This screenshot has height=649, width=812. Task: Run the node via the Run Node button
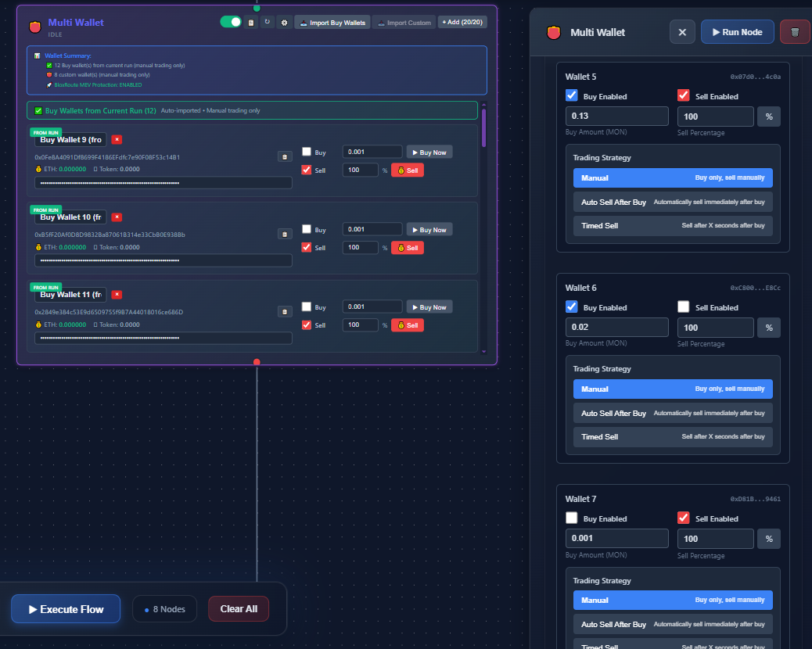click(x=736, y=32)
